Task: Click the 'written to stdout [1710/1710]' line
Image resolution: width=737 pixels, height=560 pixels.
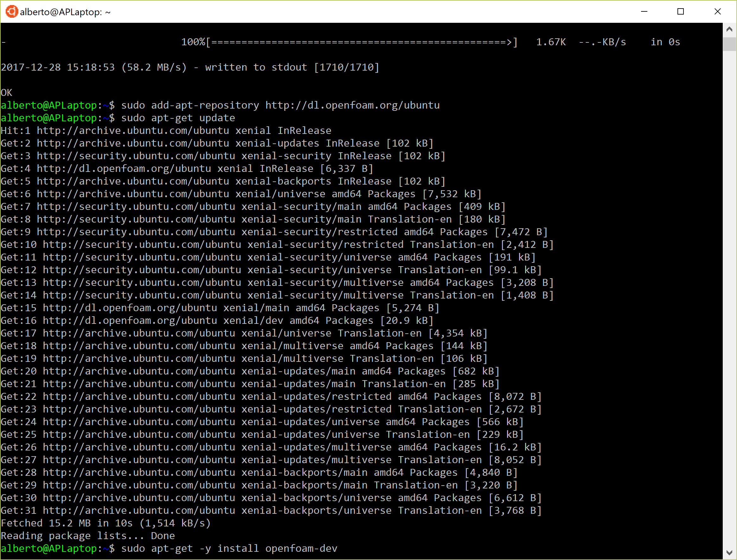Action: 190,68
